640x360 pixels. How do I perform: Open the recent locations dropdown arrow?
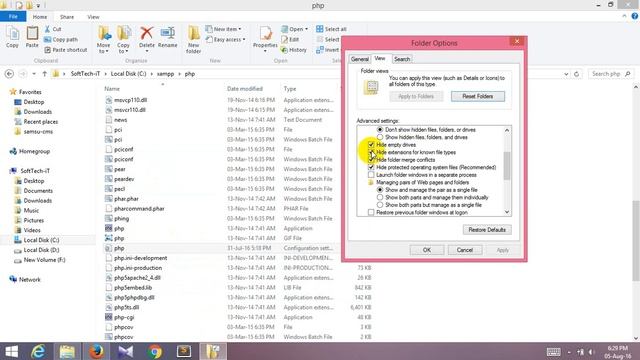[x=34, y=74]
